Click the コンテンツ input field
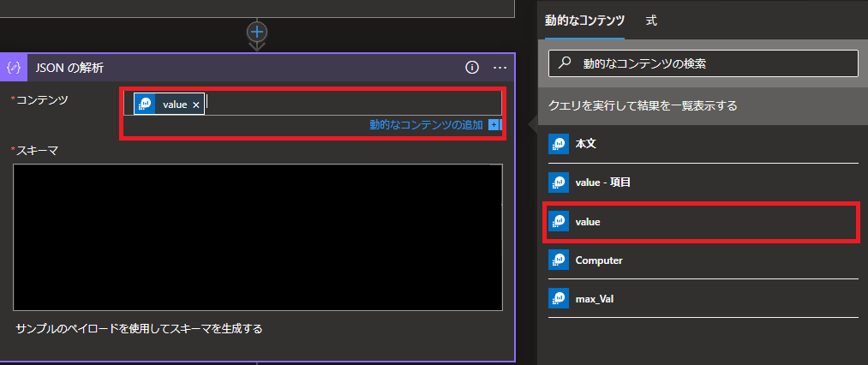The width and height of the screenshot is (868, 365). tap(312, 103)
